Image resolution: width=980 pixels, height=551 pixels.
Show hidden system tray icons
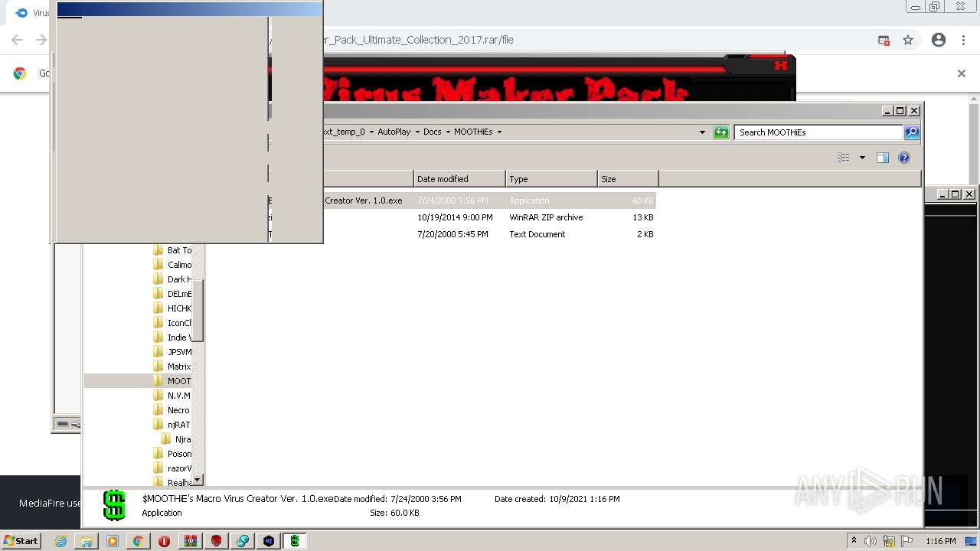[854, 541]
